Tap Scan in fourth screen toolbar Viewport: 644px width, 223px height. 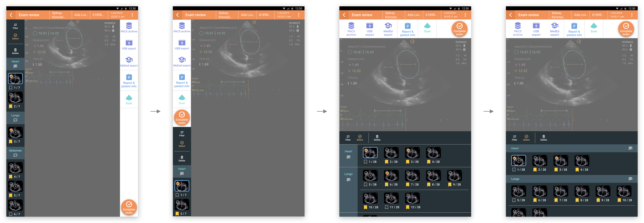594,28
